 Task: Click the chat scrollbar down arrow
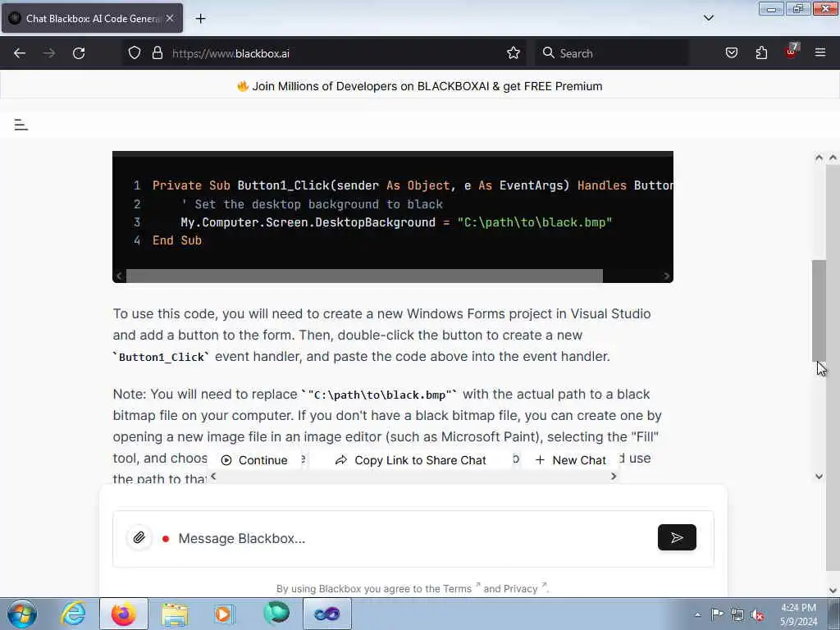coord(819,477)
